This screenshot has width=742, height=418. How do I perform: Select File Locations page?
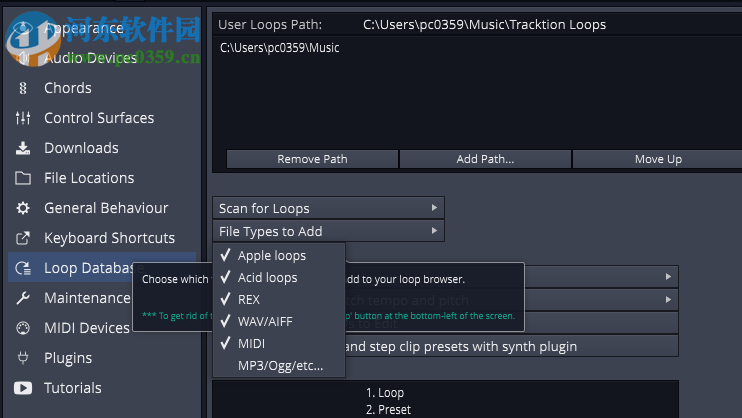(89, 178)
